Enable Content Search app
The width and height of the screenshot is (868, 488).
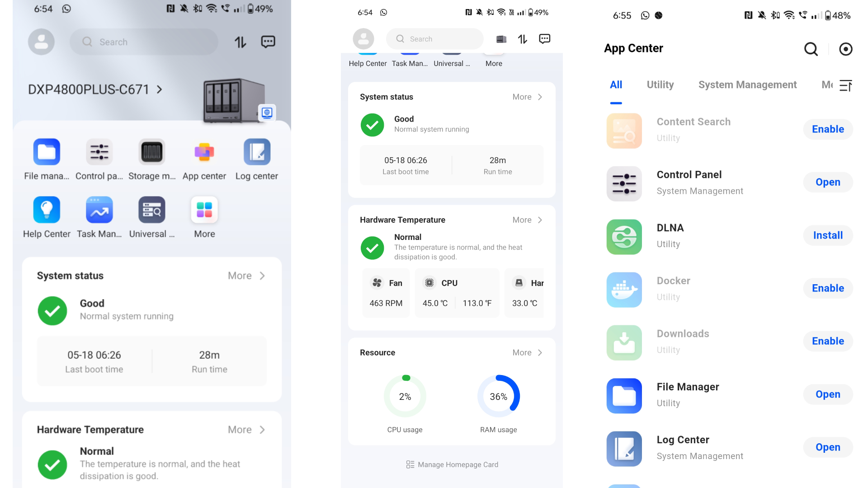click(828, 129)
